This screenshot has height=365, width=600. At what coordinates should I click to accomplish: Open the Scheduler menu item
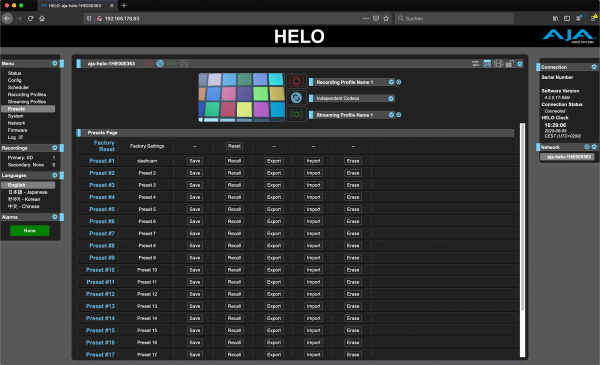[x=18, y=87]
